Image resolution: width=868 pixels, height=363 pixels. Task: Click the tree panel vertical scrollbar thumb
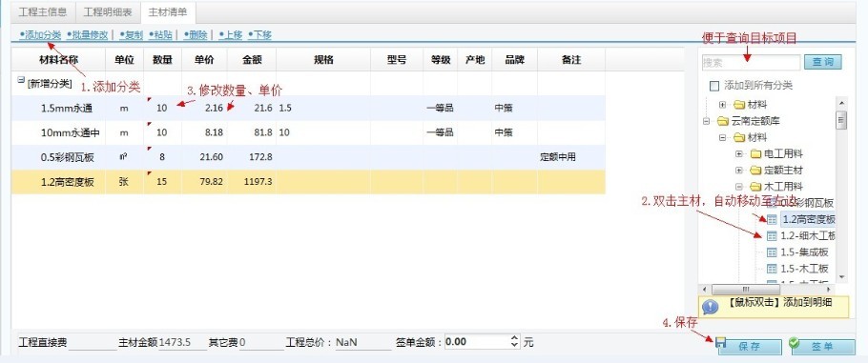(841, 119)
